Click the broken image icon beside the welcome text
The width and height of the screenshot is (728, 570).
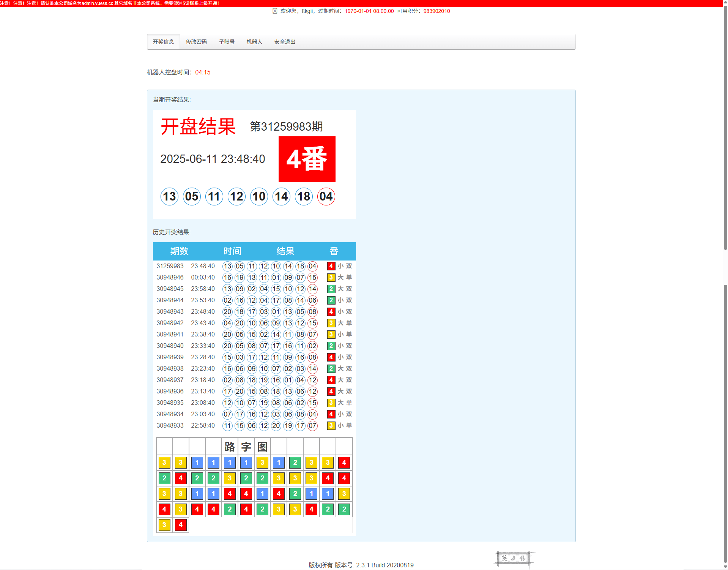(x=275, y=11)
